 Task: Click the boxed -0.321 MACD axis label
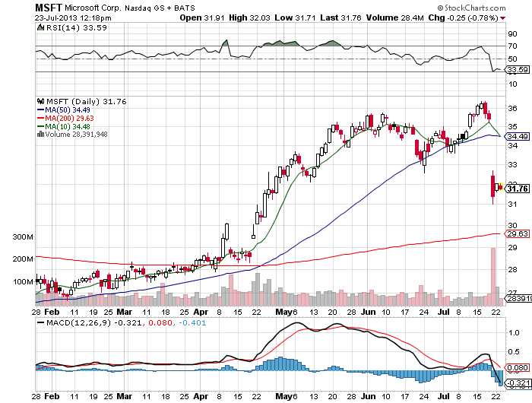[x=518, y=382]
